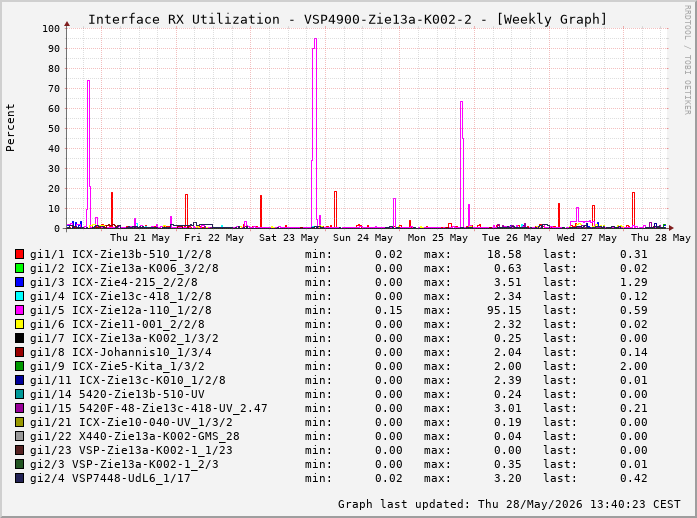Click the Mon 25 May axis label
The image size is (697, 518).
click(x=438, y=238)
